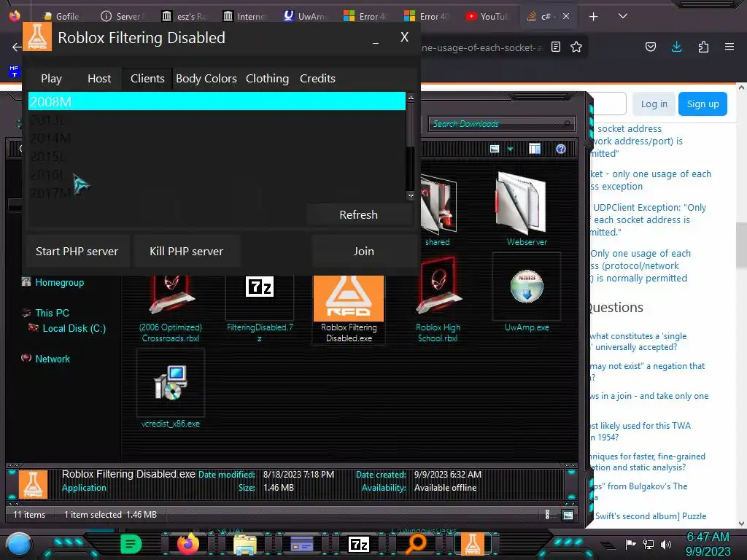Open the list all tabs dropdown
Viewport: 747px width, 560px height.
623,16
